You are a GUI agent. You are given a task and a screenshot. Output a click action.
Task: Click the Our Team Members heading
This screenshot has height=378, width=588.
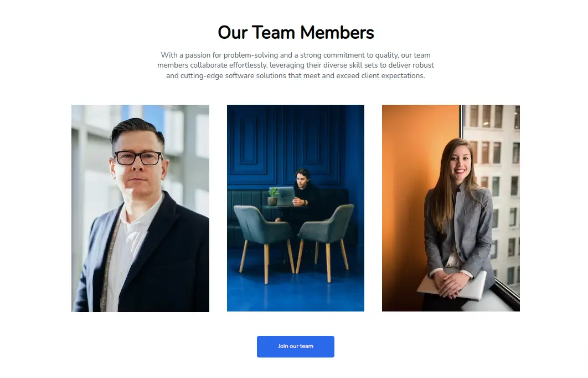tap(296, 32)
